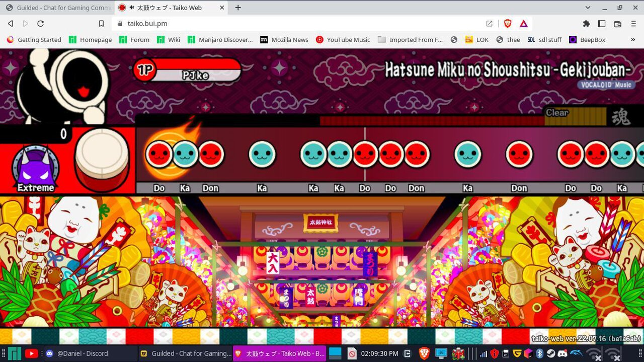Open the tab search dropdown arrow
The width and height of the screenshot is (644, 362).
588,8
